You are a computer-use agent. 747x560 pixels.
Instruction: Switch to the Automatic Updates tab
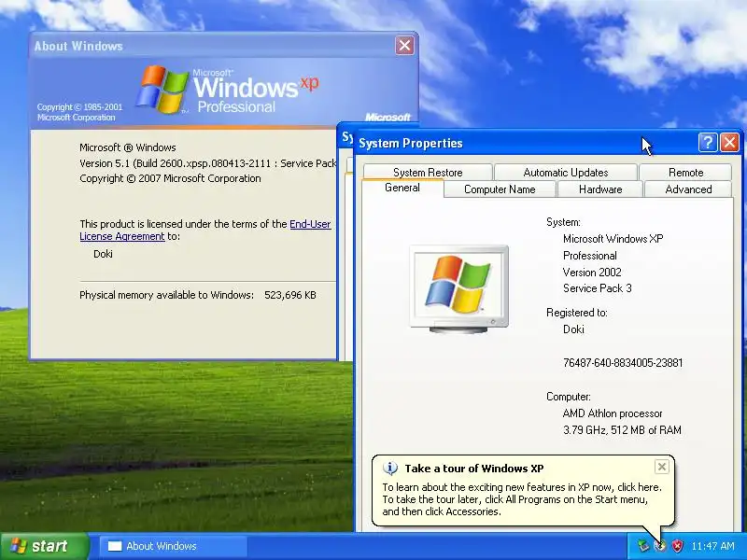pos(566,173)
